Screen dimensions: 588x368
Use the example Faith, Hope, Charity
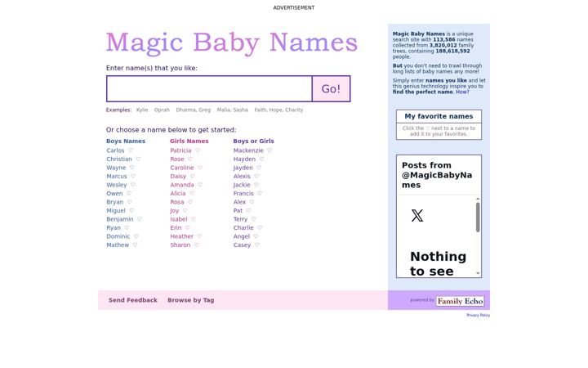(278, 110)
